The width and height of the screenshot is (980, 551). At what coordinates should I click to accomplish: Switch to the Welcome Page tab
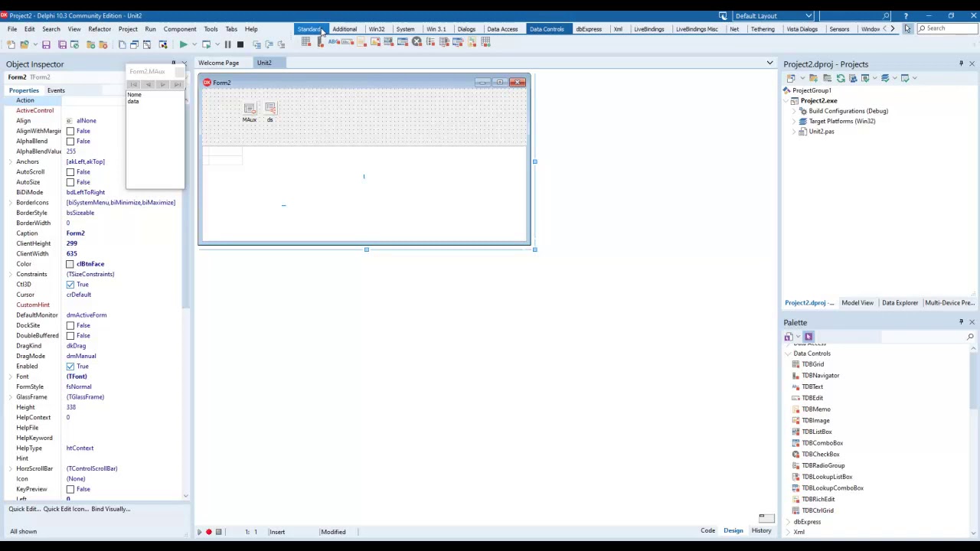coord(218,63)
